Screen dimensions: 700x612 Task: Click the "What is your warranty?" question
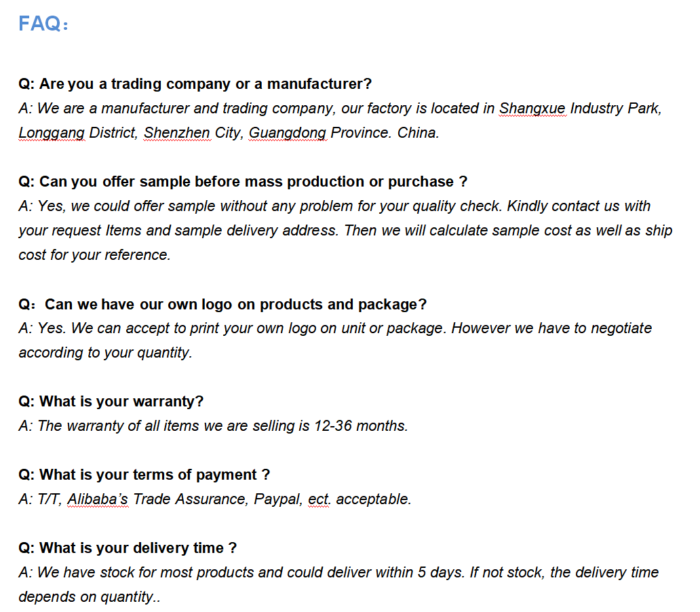pyautogui.click(x=111, y=402)
